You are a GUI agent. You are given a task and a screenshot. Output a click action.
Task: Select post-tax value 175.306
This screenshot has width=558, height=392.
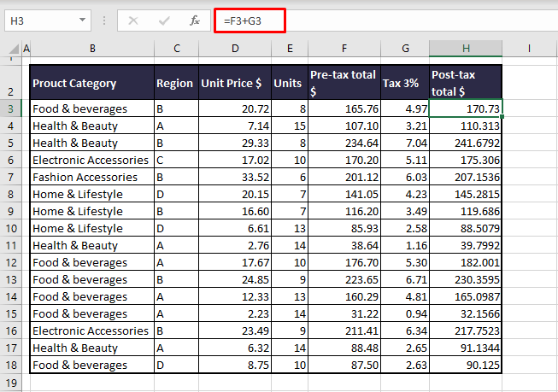pyautogui.click(x=466, y=160)
